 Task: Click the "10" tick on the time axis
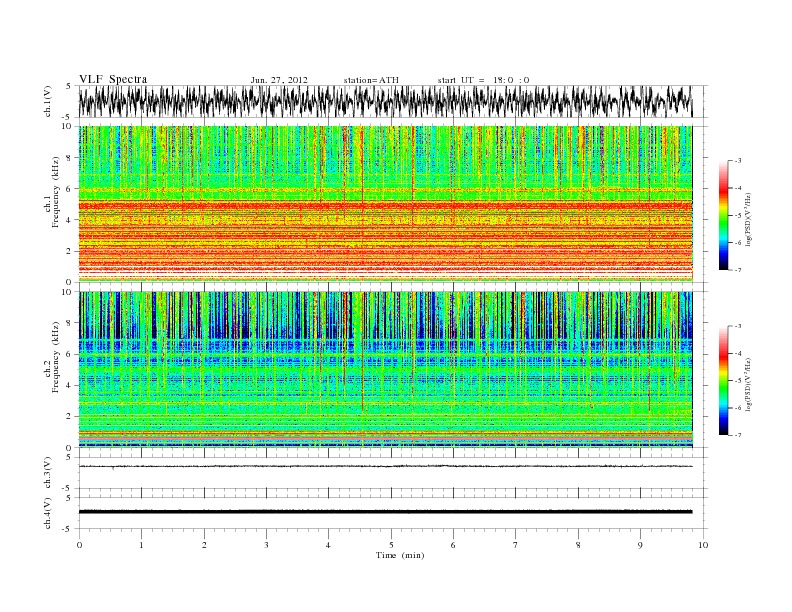pos(703,545)
